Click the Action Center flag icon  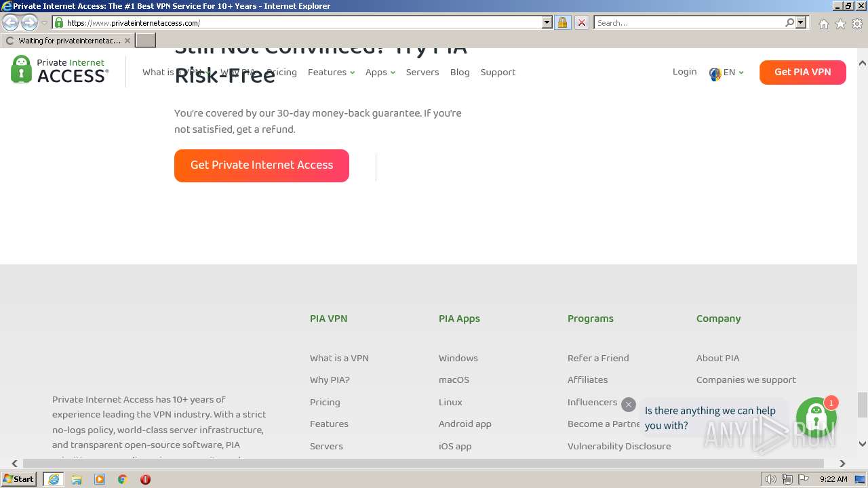tap(803, 479)
